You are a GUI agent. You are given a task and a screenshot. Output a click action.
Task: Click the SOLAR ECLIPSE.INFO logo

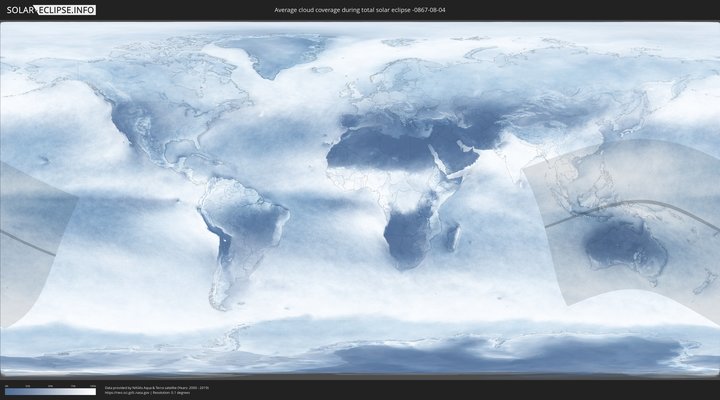pyautogui.click(x=49, y=10)
